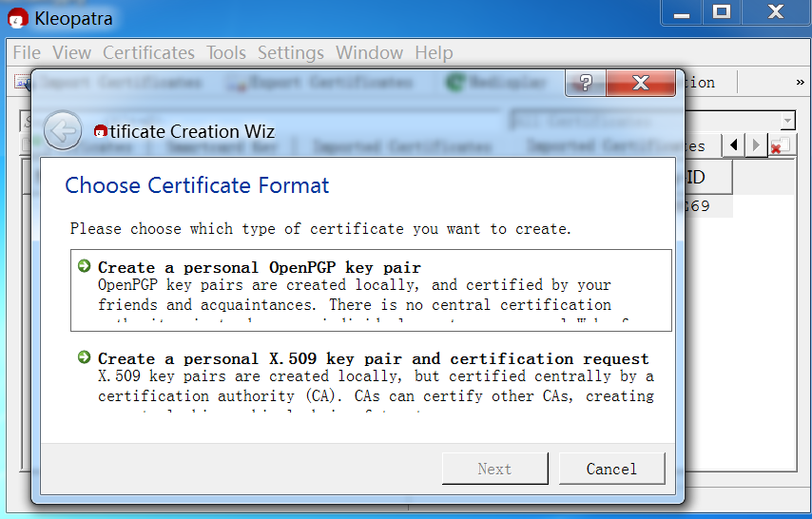Open the certificate filter combo box arrow
Screen dimensions: 812x519
(x=787, y=121)
